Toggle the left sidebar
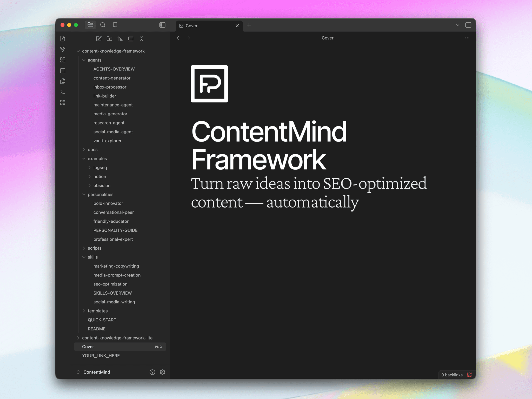Screen dimensions: 532x399 [162, 25]
